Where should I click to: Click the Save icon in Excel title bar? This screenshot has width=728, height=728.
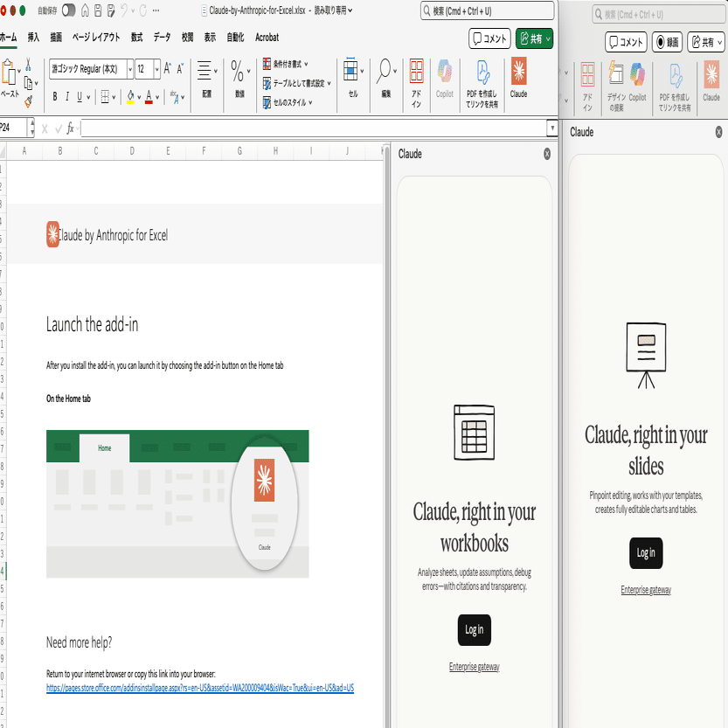[x=98, y=10]
